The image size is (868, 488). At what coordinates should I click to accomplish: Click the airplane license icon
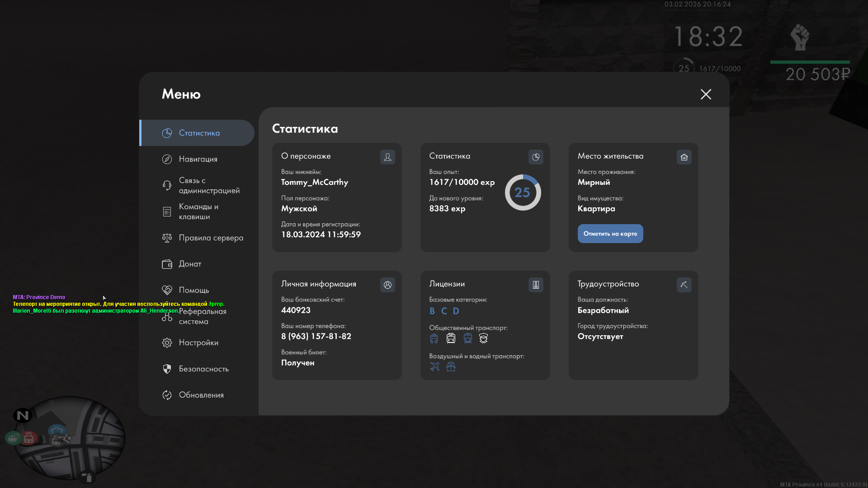434,366
